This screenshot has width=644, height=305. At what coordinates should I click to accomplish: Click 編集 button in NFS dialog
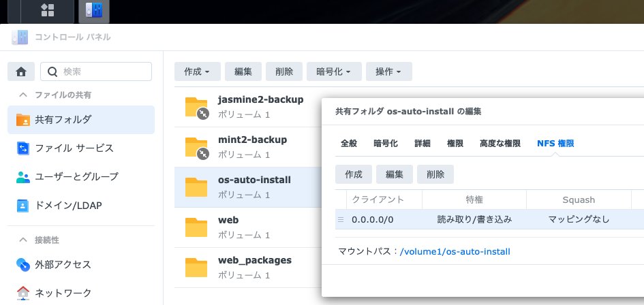395,174
